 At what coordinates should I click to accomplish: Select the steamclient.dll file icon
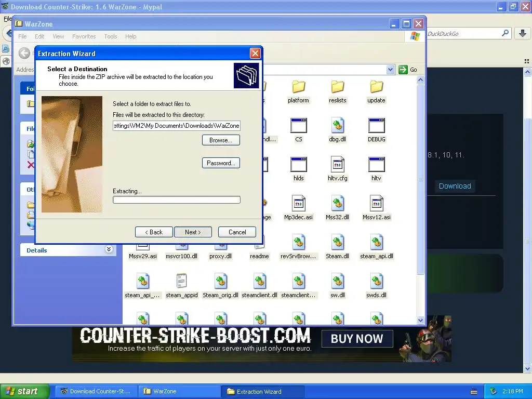(x=260, y=281)
